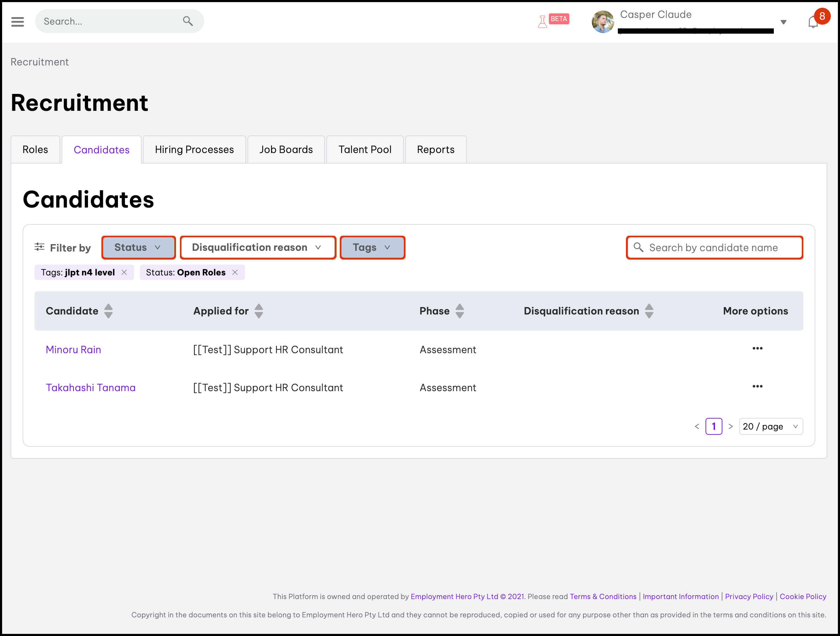Open more options for Minoru Rain
This screenshot has height=636, width=840.
tap(757, 348)
